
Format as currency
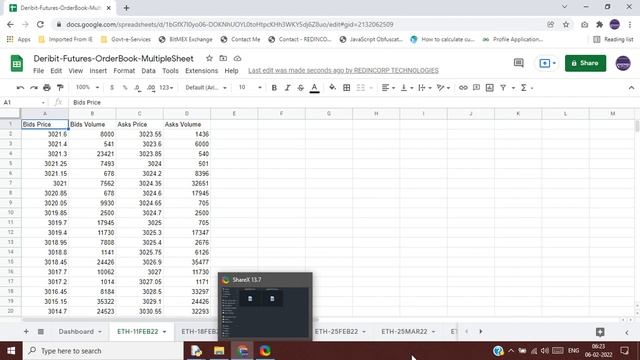point(112,88)
